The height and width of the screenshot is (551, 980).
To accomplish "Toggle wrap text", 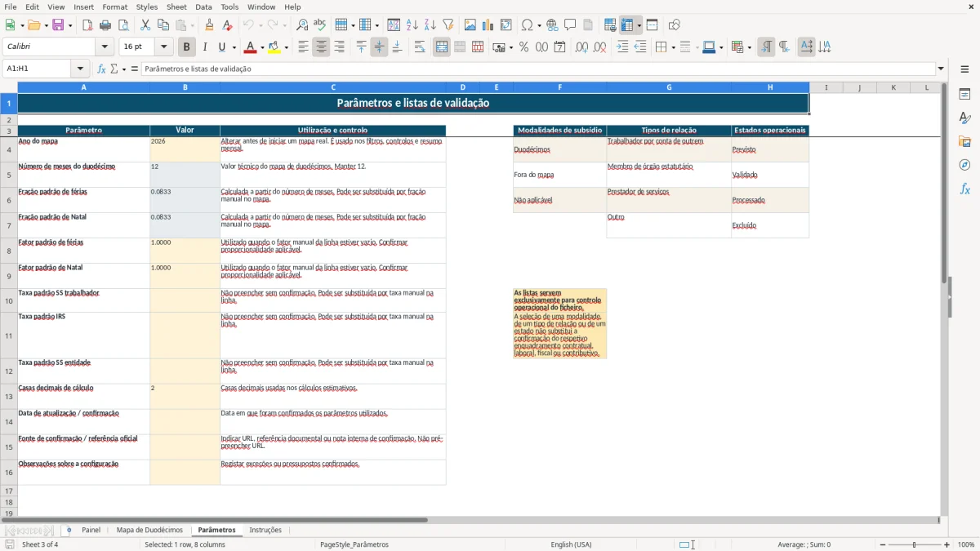I will click(420, 47).
